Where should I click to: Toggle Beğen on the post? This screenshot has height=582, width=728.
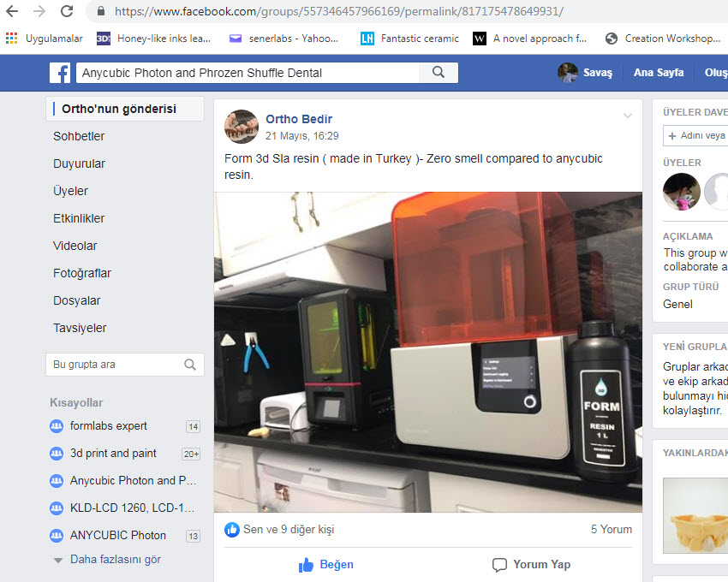pos(326,565)
